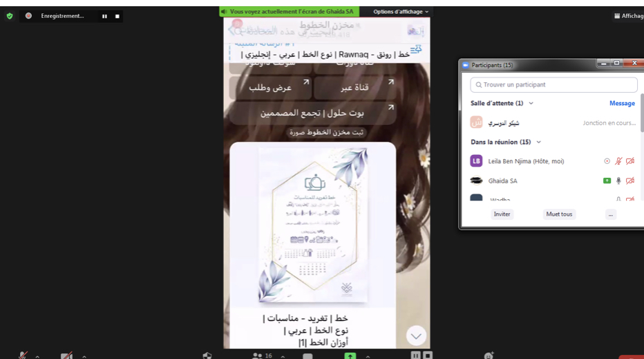
Task: Collapse the Salle d'attente section
Action: click(x=531, y=103)
